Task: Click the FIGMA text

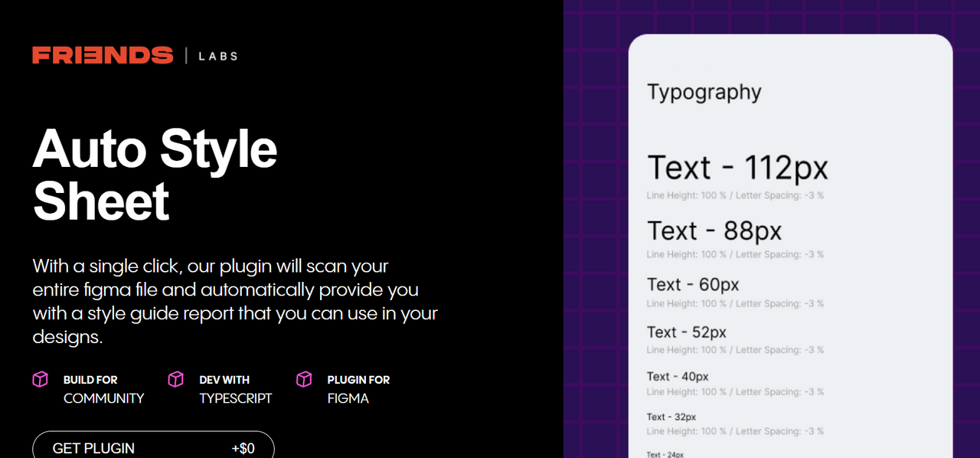Action: (x=348, y=398)
